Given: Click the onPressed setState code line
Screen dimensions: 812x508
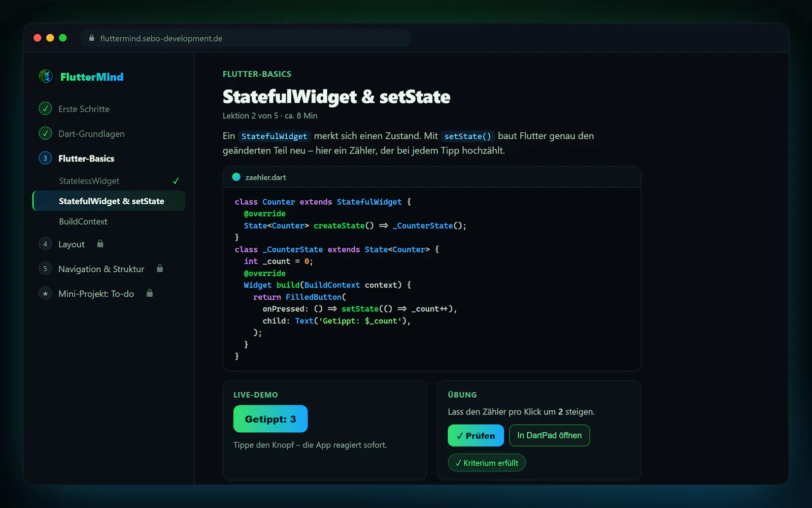Looking at the screenshot, I should 360,309.
